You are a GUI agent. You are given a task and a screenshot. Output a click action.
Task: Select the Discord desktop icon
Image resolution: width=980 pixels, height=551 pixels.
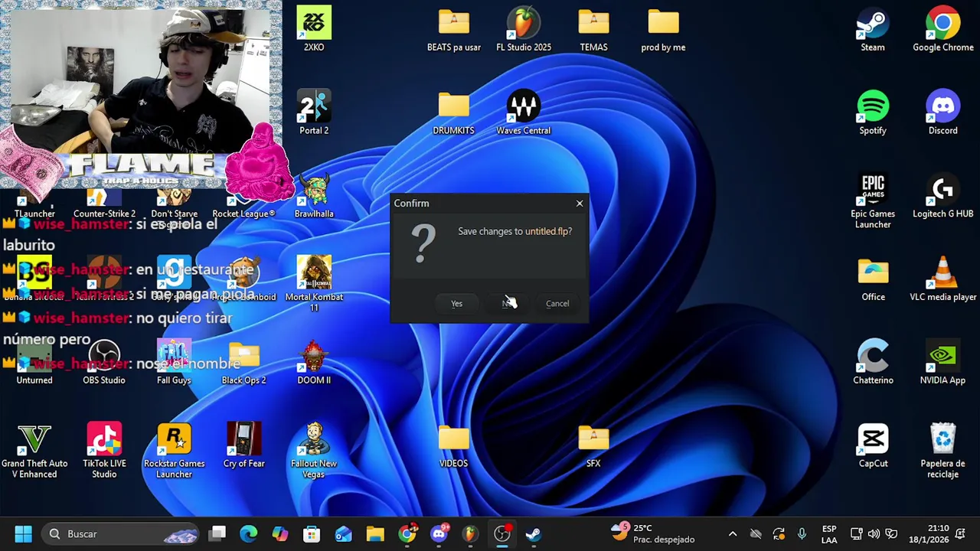(943, 112)
